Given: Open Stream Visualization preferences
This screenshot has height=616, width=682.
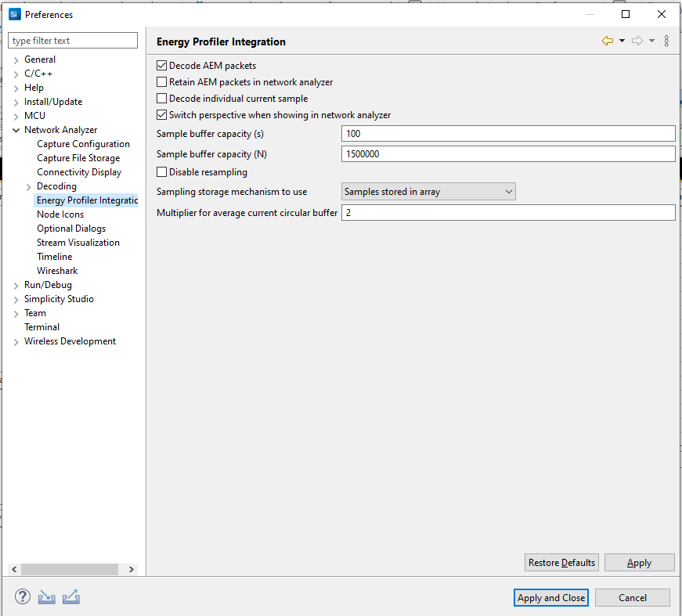Looking at the screenshot, I should click(x=78, y=243).
